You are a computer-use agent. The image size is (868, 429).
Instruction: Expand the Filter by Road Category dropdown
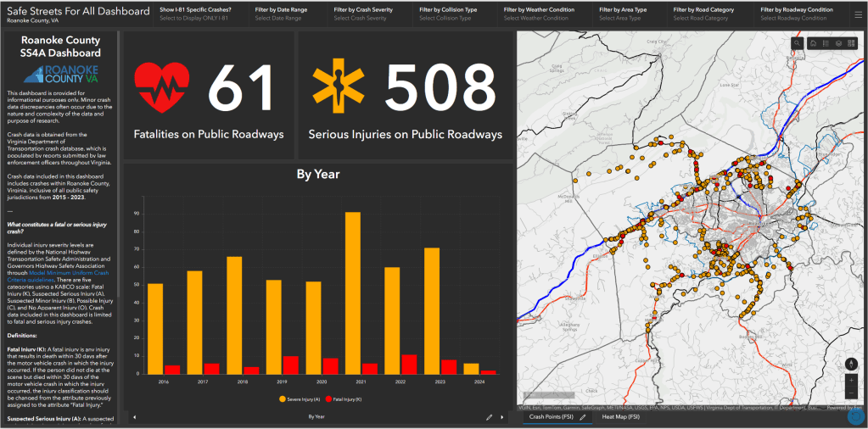pos(704,14)
